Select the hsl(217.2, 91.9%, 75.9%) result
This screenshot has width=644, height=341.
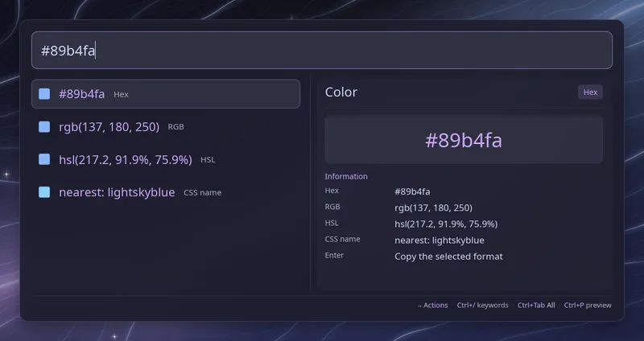[x=166, y=159]
